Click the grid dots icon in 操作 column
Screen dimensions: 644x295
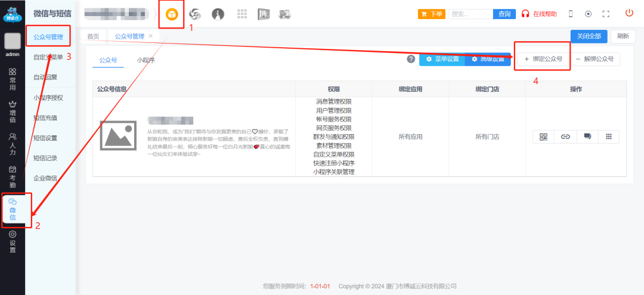609,136
